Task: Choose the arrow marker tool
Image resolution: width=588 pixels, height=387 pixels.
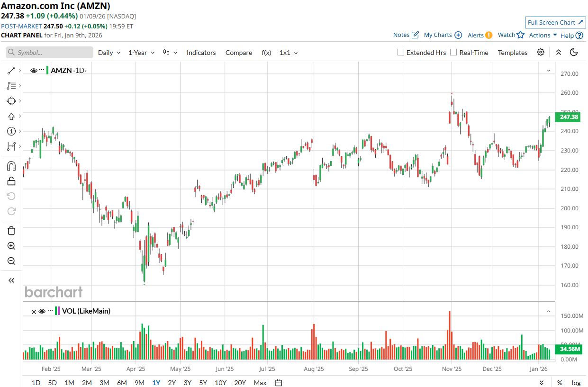Action: point(11,116)
